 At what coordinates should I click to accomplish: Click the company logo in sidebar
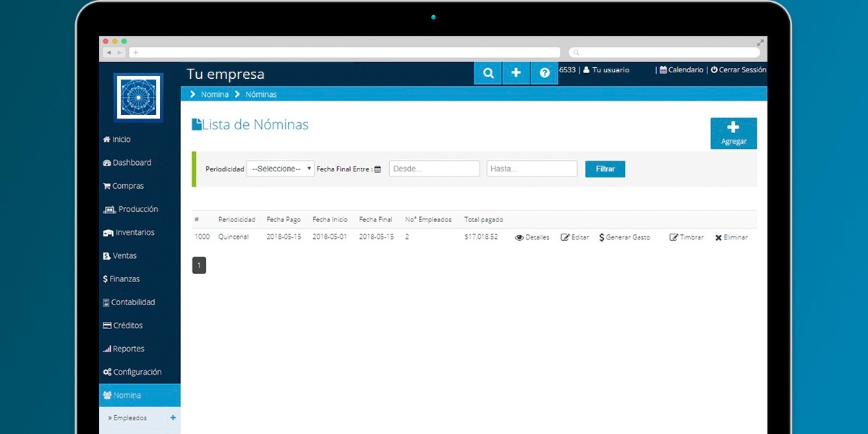click(138, 97)
